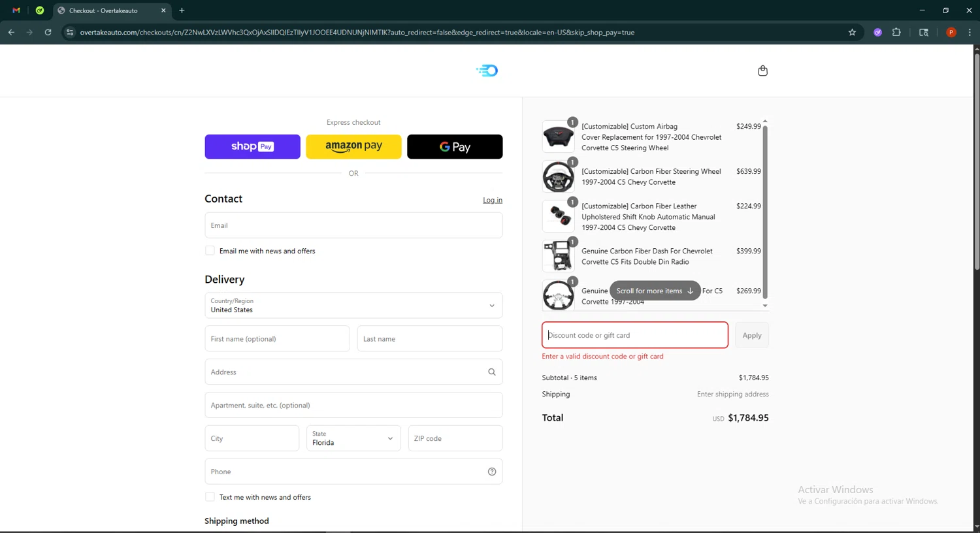
Task: Focus the Discount code or gift card field
Action: [635, 335]
